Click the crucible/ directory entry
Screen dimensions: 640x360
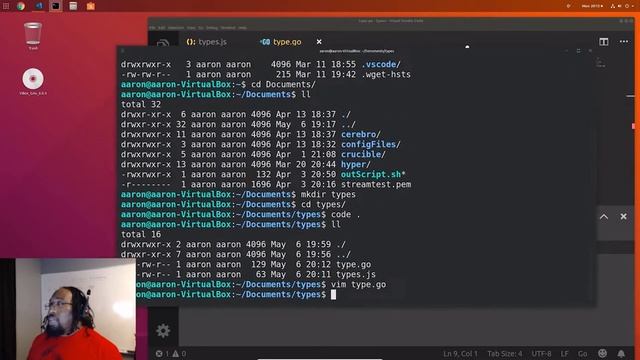pos(363,154)
